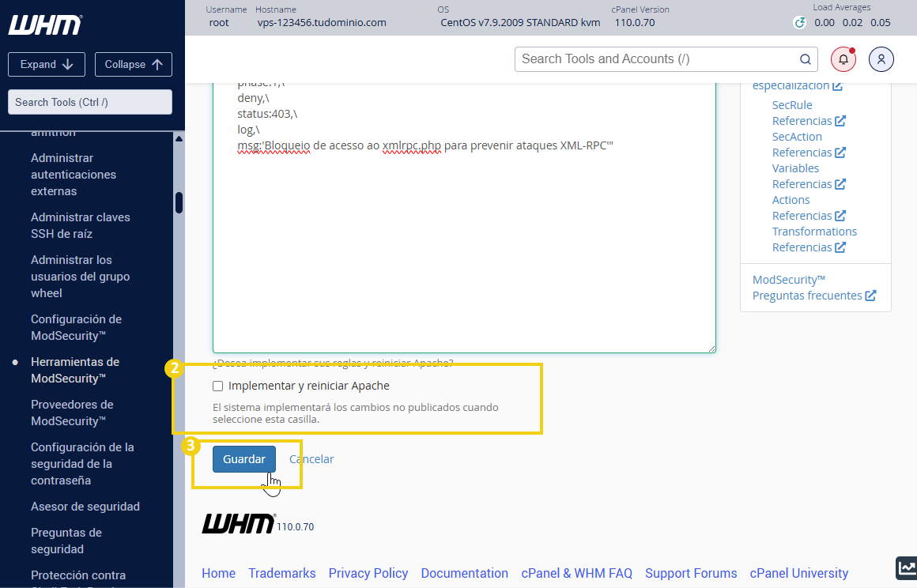This screenshot has height=588, width=917.
Task: Open Configuración de la seguridad de la contraseña
Action: click(x=82, y=464)
